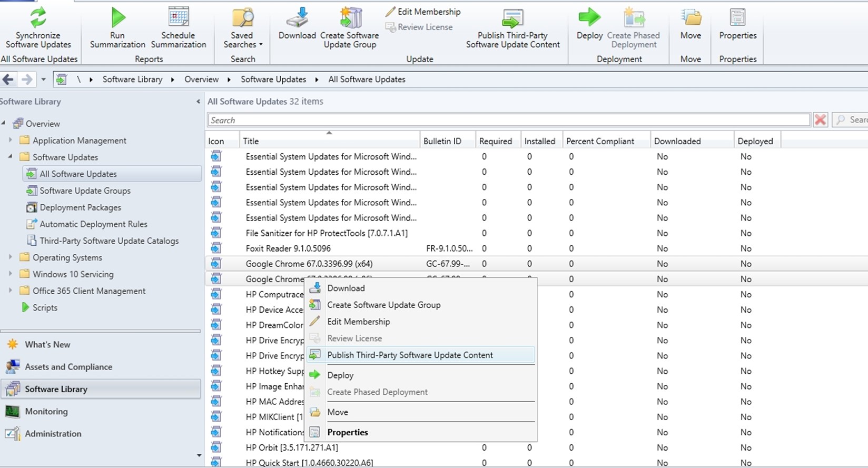The height and width of the screenshot is (468, 868).
Task: Click the Search button with magnifier
Action: (850, 120)
